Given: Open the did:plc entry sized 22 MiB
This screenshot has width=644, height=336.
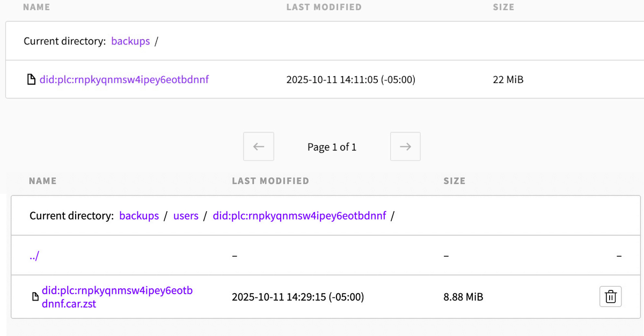Looking at the screenshot, I should click(124, 80).
